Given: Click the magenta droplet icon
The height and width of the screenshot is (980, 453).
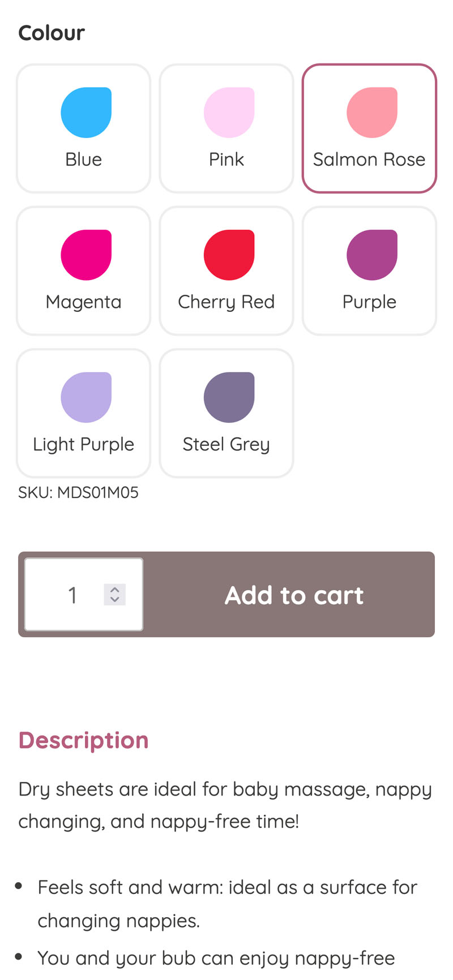Looking at the screenshot, I should coord(86,255).
